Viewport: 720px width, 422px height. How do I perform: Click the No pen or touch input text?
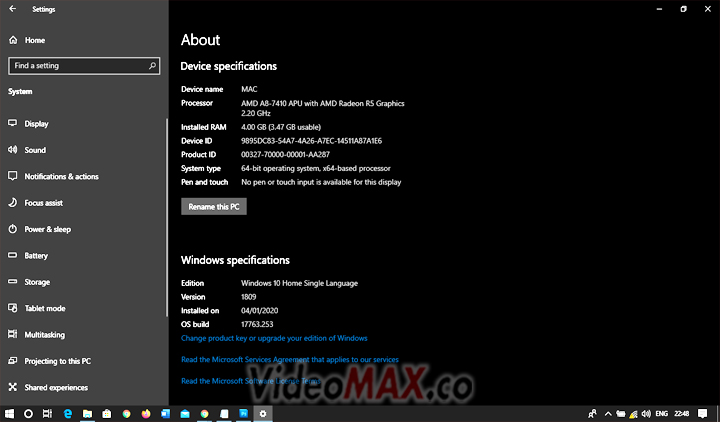tap(321, 182)
